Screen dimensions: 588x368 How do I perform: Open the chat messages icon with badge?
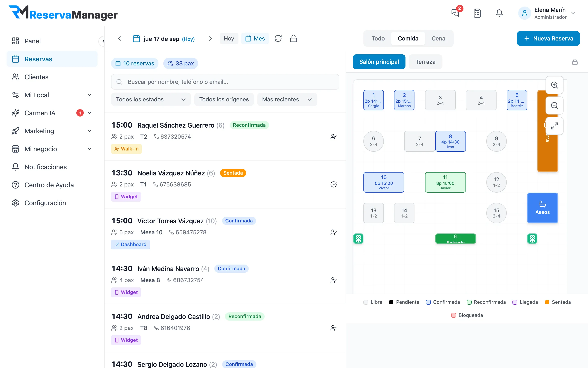pos(455,13)
